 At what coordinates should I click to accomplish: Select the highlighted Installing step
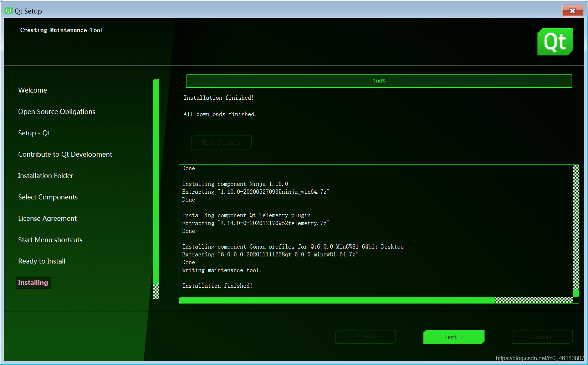point(33,283)
